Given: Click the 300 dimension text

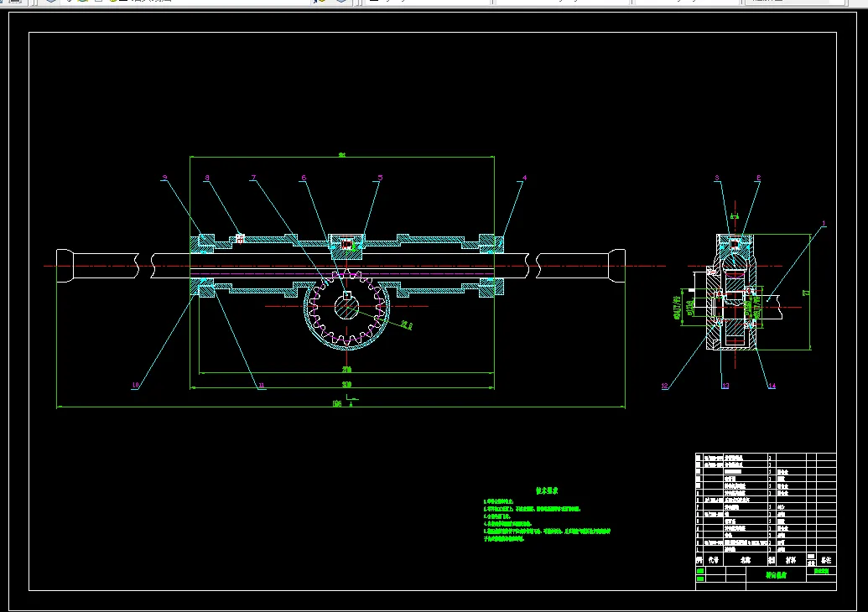Looking at the screenshot, I should (x=346, y=384).
